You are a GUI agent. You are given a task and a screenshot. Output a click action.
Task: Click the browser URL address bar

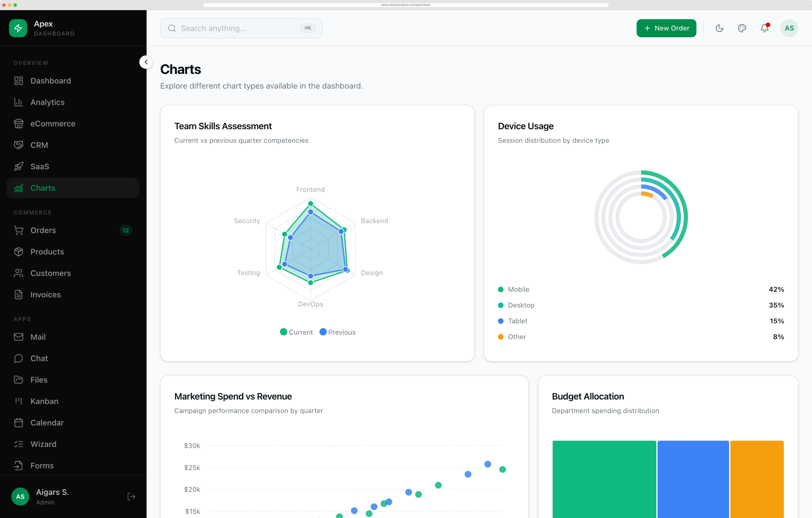click(406, 5)
